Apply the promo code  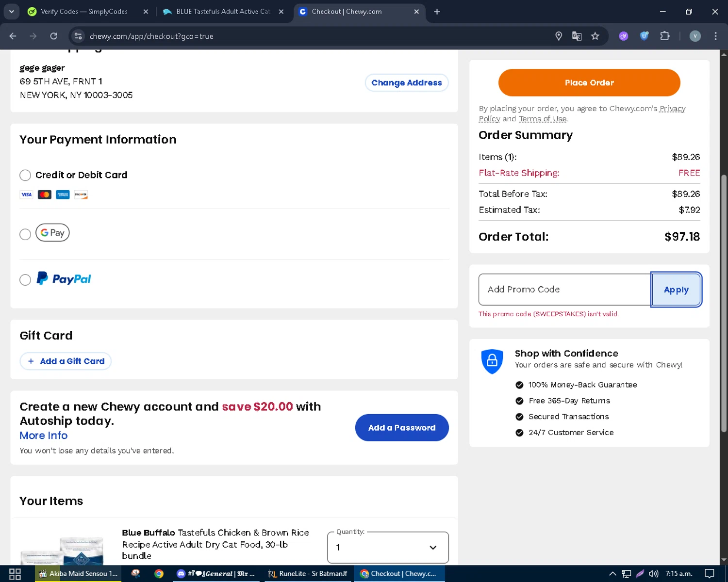[676, 290]
